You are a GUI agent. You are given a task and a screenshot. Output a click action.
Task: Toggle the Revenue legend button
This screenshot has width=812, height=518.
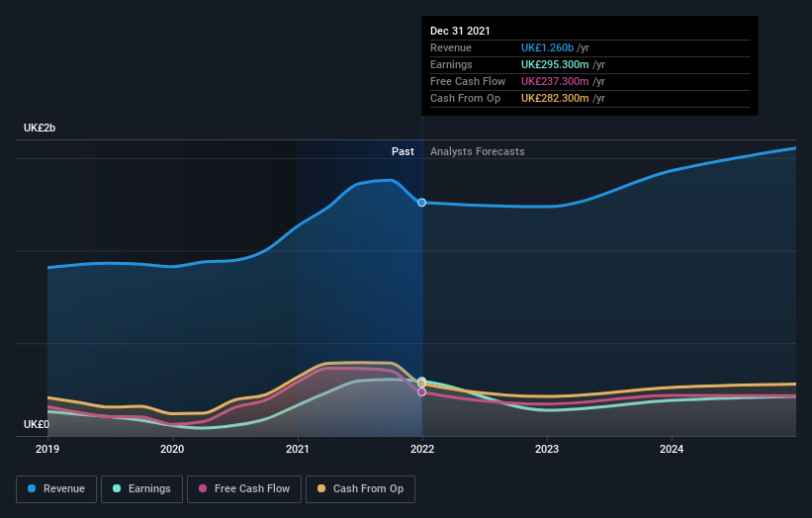[56, 489]
